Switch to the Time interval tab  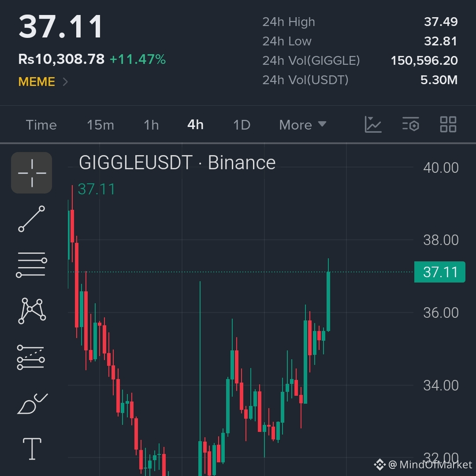click(x=41, y=125)
